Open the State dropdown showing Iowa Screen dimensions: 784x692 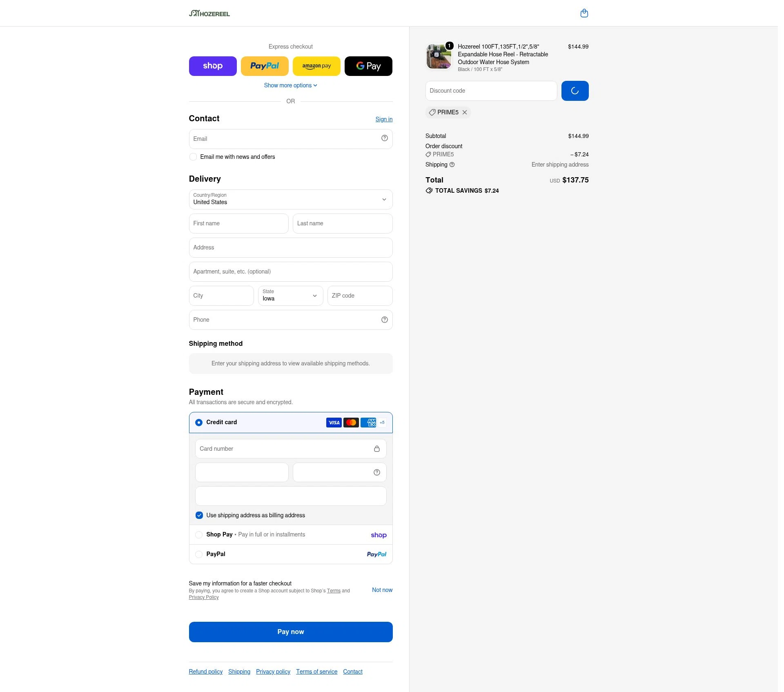point(291,296)
